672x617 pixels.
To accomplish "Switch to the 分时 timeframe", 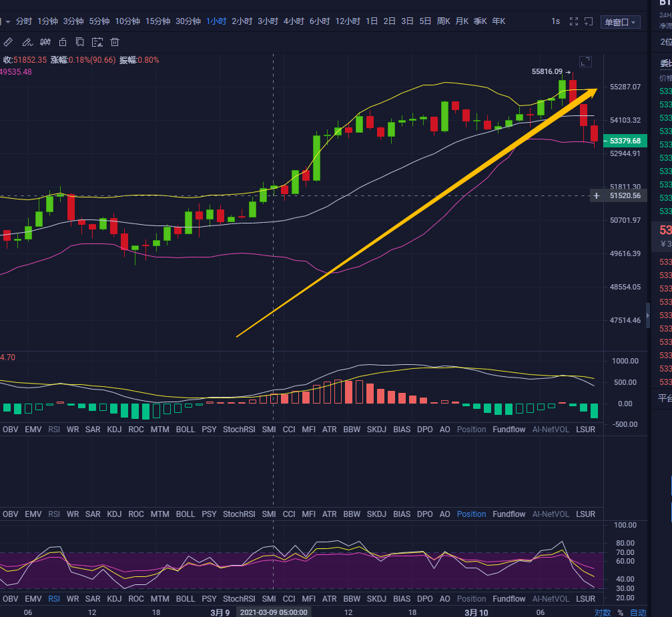I will tap(24, 21).
